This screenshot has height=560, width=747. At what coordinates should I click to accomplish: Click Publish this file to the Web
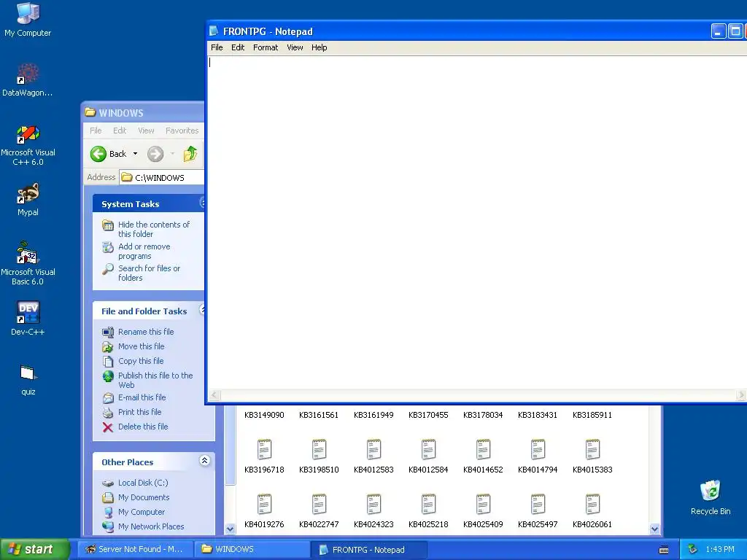[x=155, y=380]
